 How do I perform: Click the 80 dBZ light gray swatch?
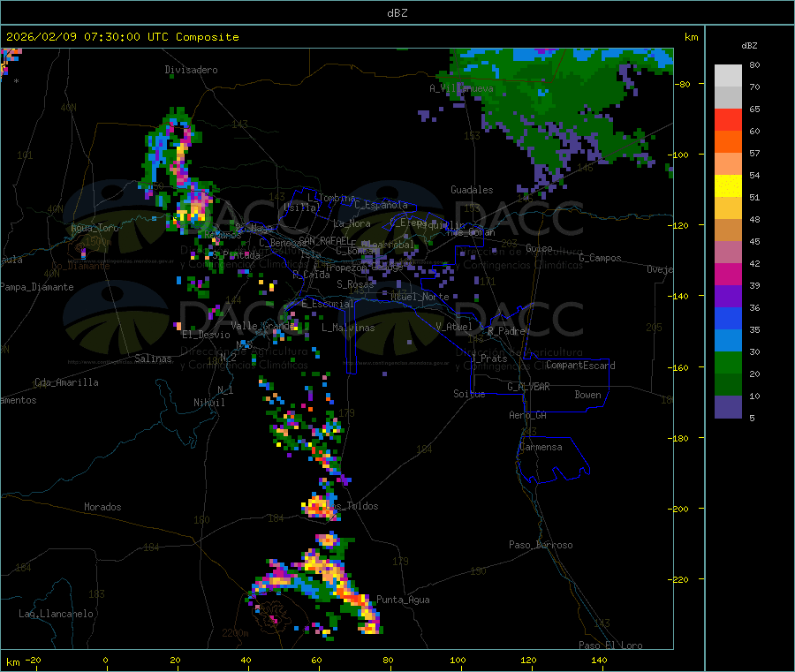(728, 76)
